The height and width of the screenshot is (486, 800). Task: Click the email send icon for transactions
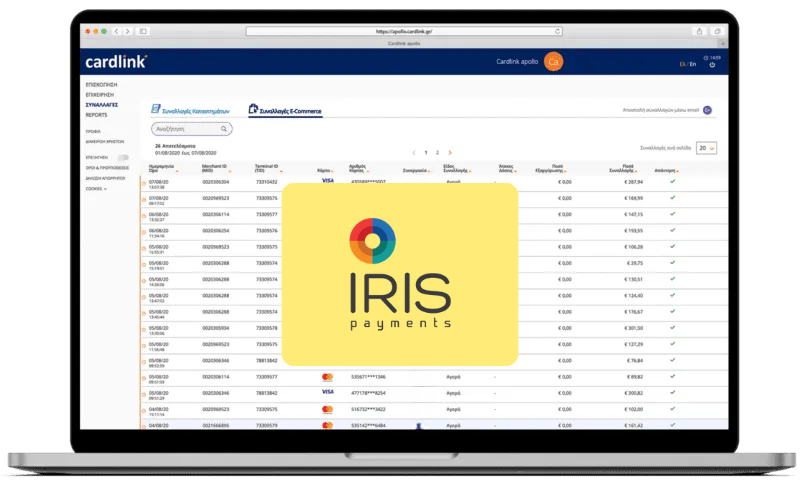coord(708,110)
